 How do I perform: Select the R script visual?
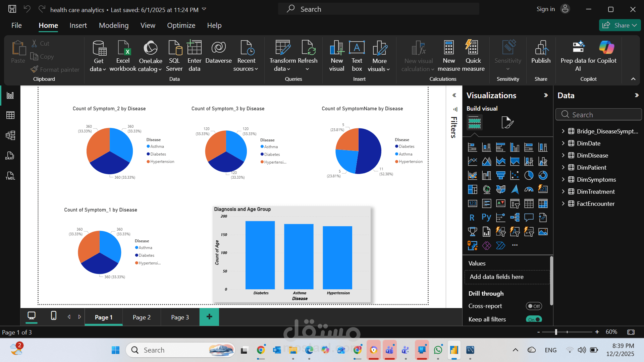click(x=472, y=217)
